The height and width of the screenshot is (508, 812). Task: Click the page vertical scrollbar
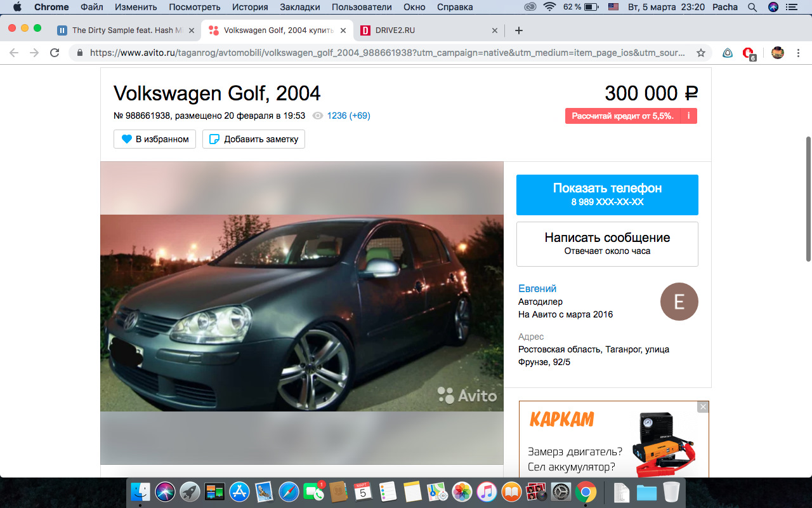pos(808,198)
